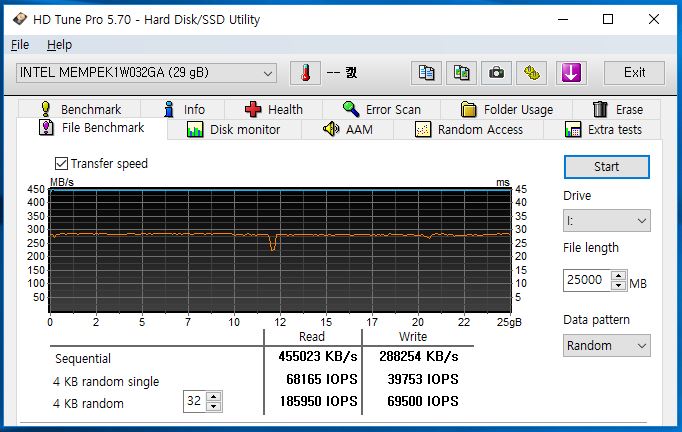Viewport: 682px width, 432px height.
Task: Open the File menu
Action: tap(20, 45)
